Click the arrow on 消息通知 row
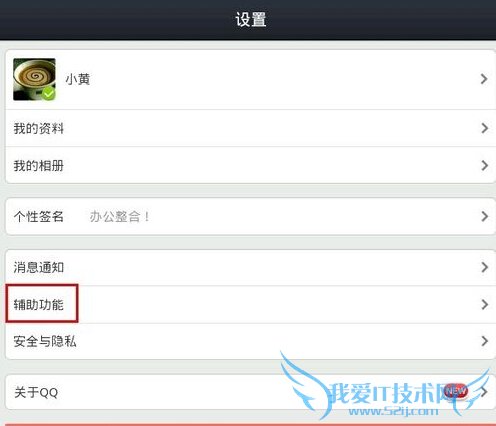Image resolution: width=496 pixels, height=426 pixels. [x=485, y=267]
